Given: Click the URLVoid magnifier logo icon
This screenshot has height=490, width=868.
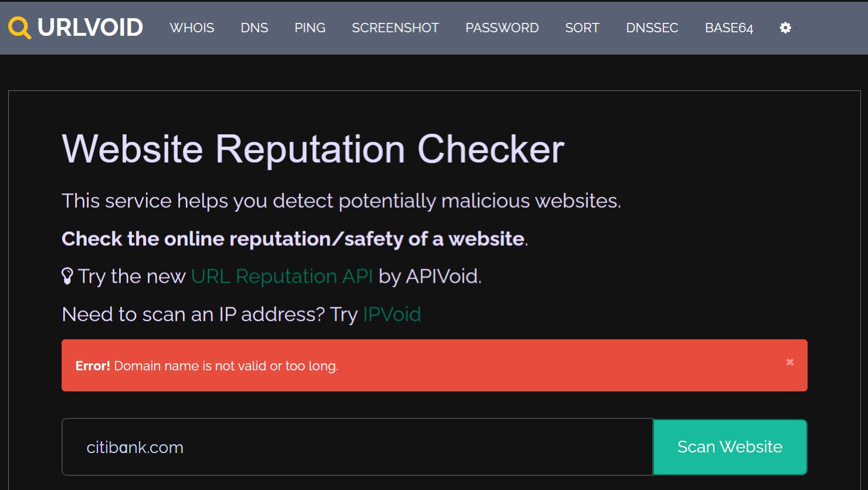Looking at the screenshot, I should pyautogui.click(x=19, y=28).
